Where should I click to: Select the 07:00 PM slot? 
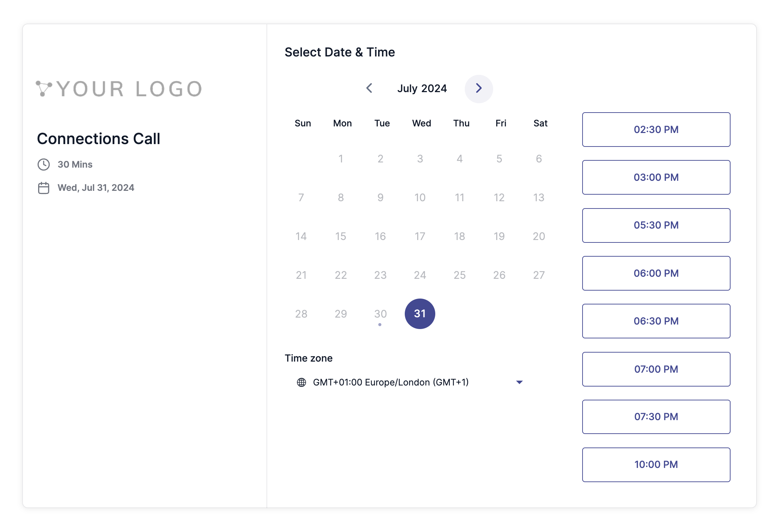coord(656,369)
